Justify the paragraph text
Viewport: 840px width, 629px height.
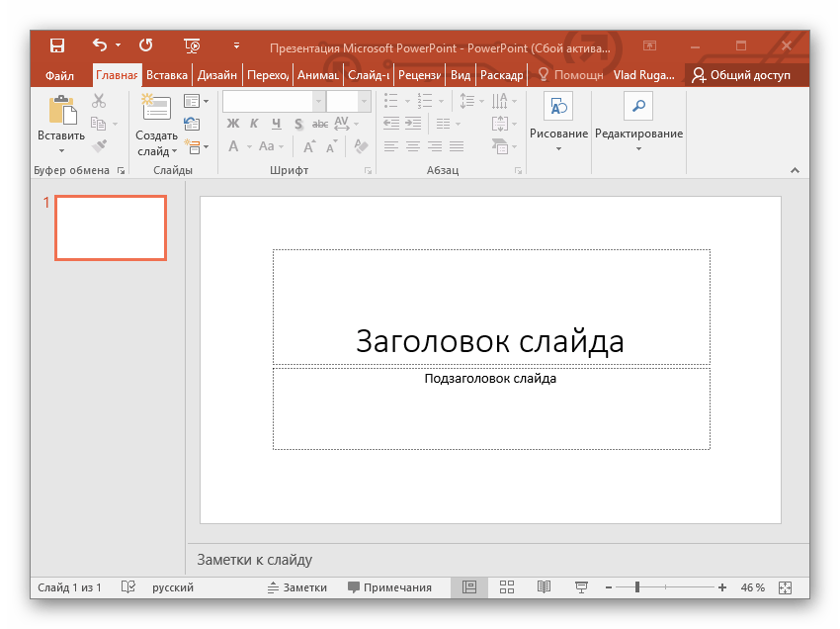tap(457, 146)
